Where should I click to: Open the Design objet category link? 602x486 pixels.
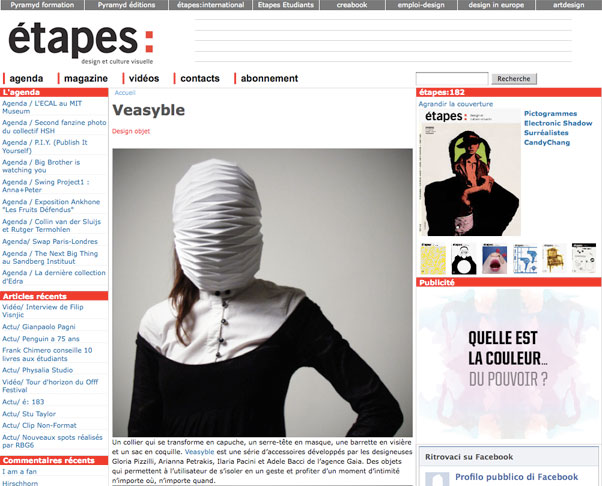pos(131,131)
